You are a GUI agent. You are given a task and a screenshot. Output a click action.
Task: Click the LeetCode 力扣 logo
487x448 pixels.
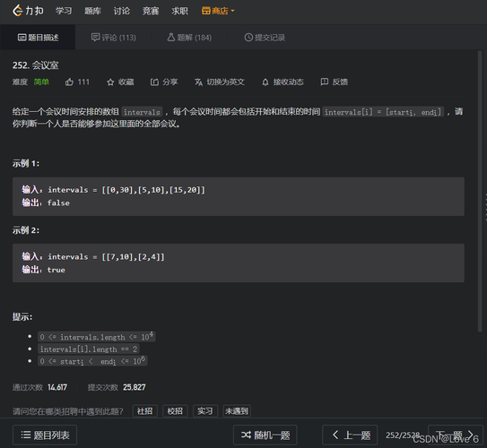[x=28, y=11]
